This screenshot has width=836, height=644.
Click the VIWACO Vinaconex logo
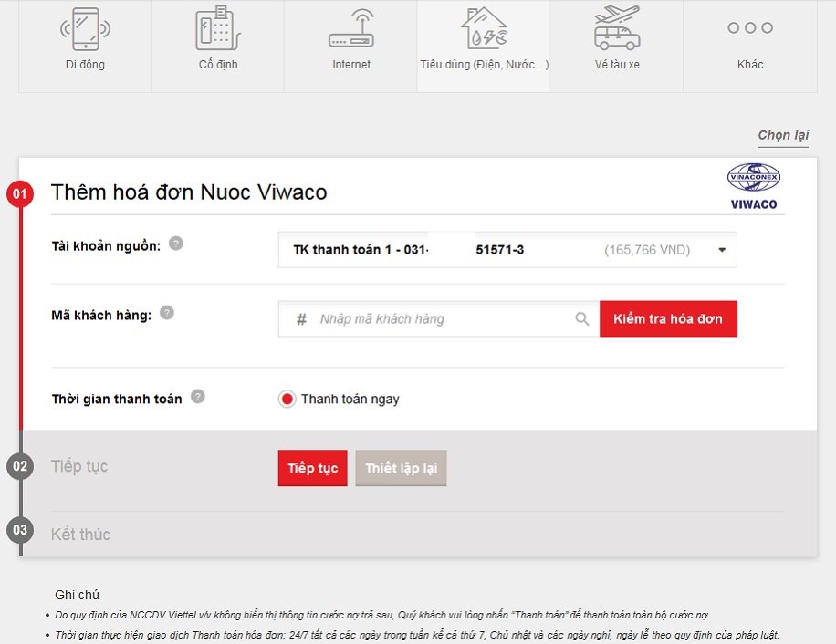[754, 185]
